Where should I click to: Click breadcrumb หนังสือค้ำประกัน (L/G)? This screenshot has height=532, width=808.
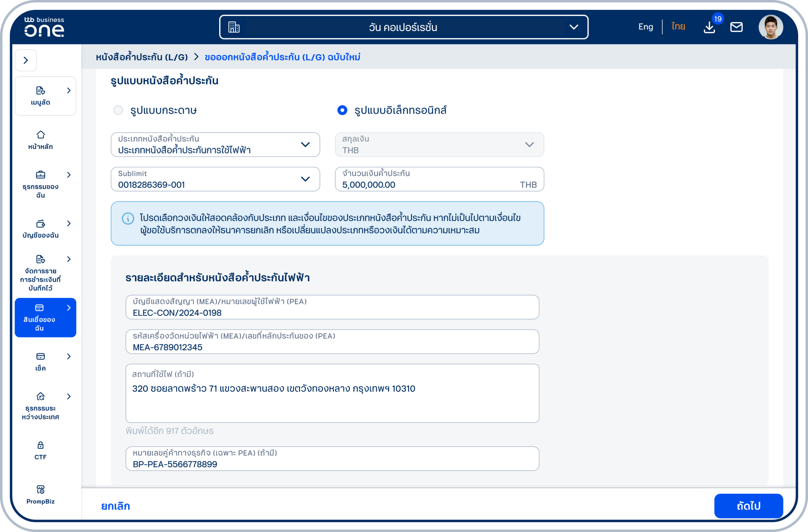(142, 57)
